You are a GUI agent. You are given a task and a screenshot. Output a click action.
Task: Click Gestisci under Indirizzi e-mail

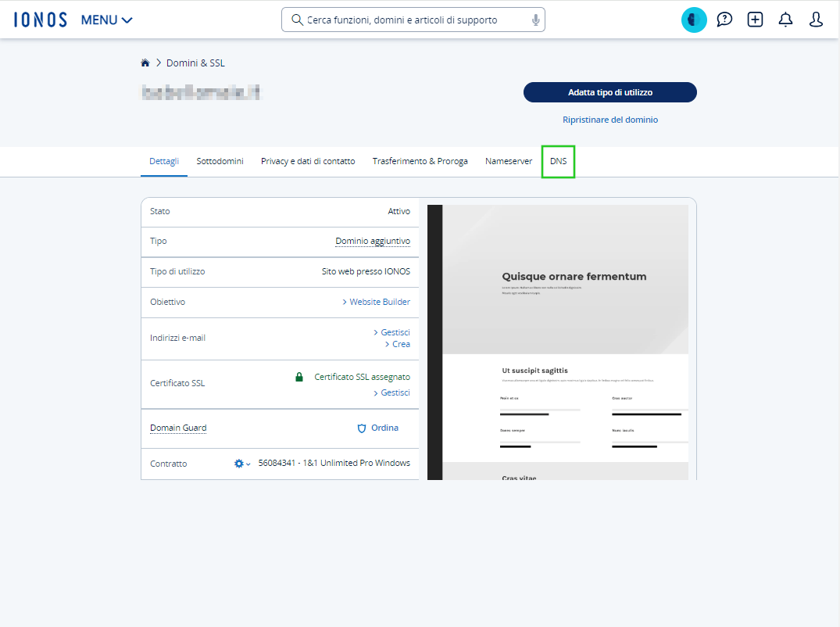[391, 332]
